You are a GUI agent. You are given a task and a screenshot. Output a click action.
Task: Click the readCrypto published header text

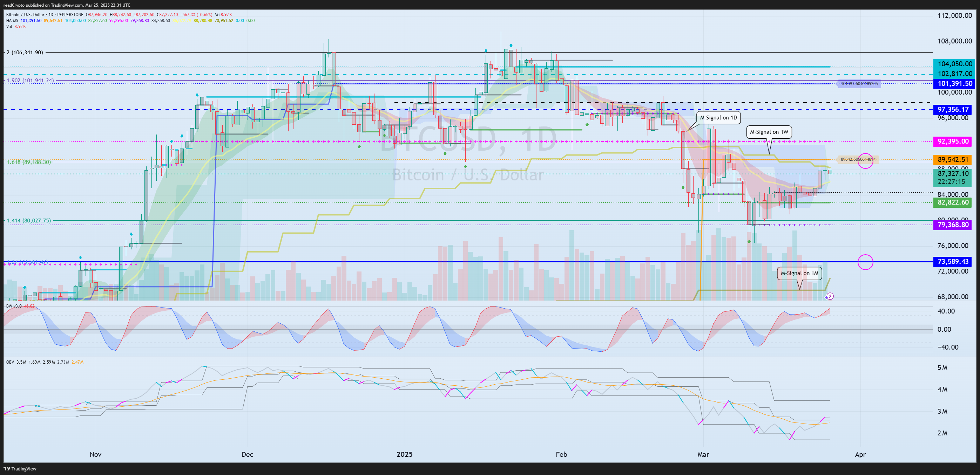point(67,5)
